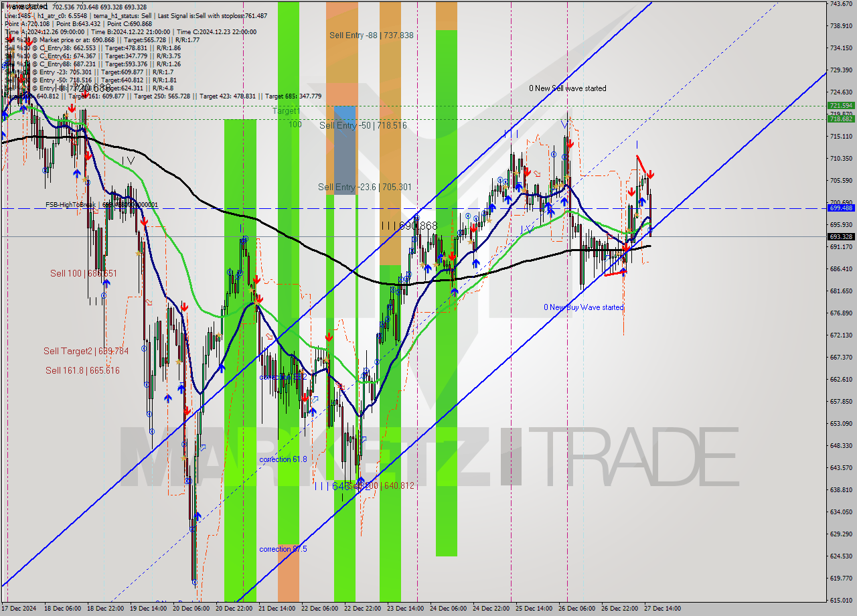The height and width of the screenshot is (616, 857).
Task: Click time axis label '27 Dec 14:00'
Action: pyautogui.click(x=662, y=609)
